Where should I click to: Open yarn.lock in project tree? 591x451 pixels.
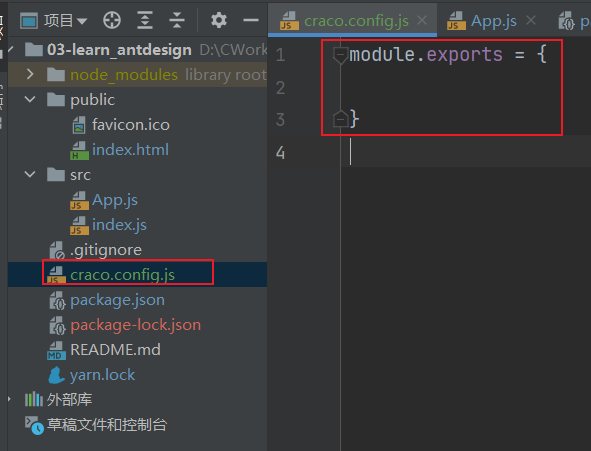point(103,375)
